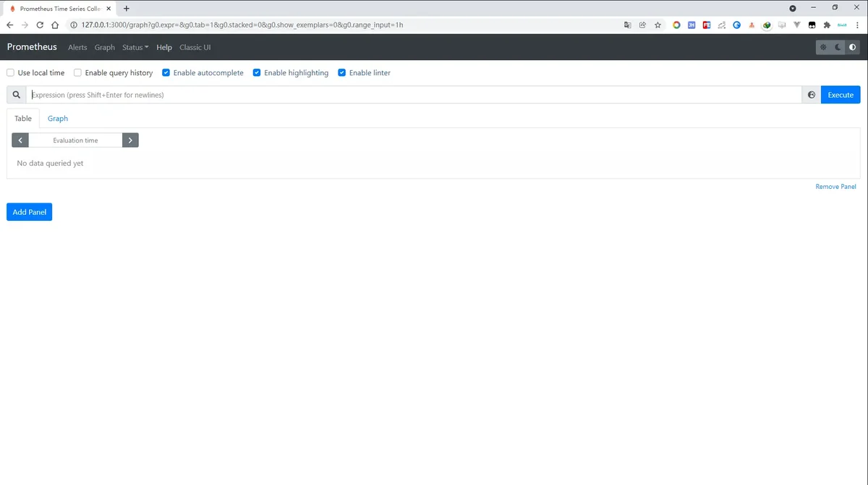Viewport: 868px width, 485px height.
Task: Open the Graph navbar link
Action: point(105,47)
